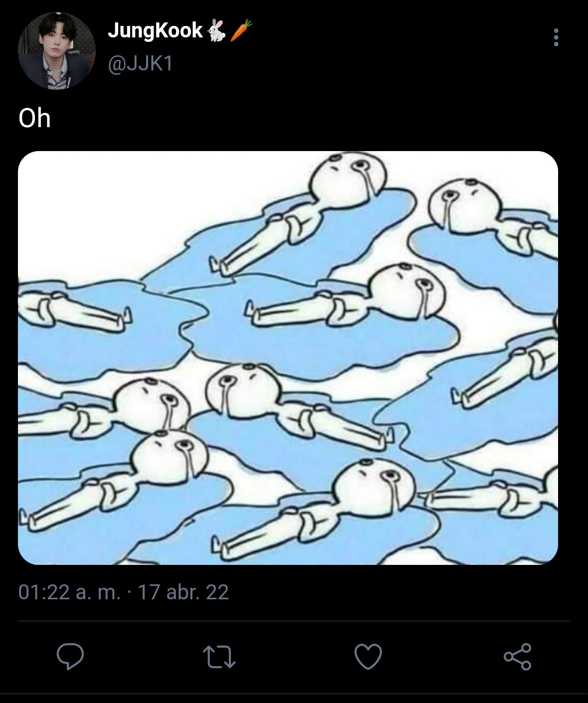Screen dimensions: 588x703
Task: Open the reply speech bubble icon
Action: pos(70,656)
